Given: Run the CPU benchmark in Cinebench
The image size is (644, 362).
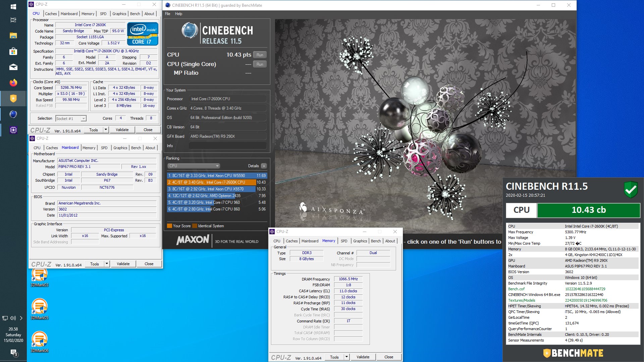Looking at the screenshot, I should [x=260, y=55].
